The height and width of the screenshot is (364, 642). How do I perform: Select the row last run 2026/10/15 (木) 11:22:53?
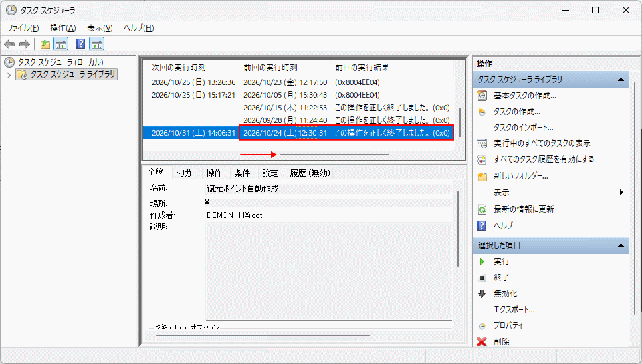(300, 108)
